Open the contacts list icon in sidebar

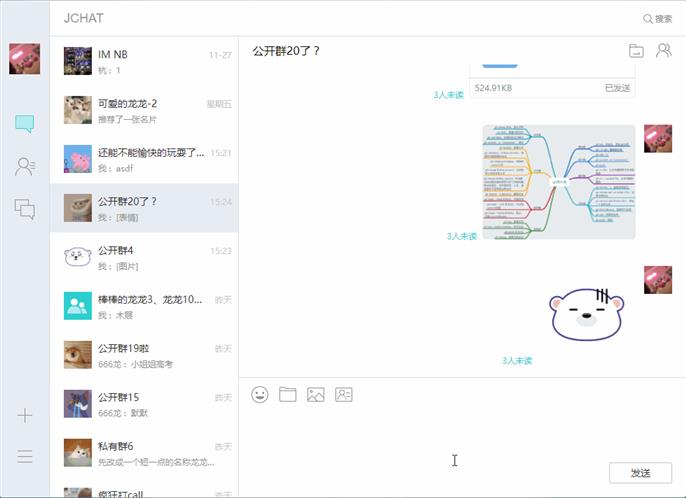pos(25,167)
